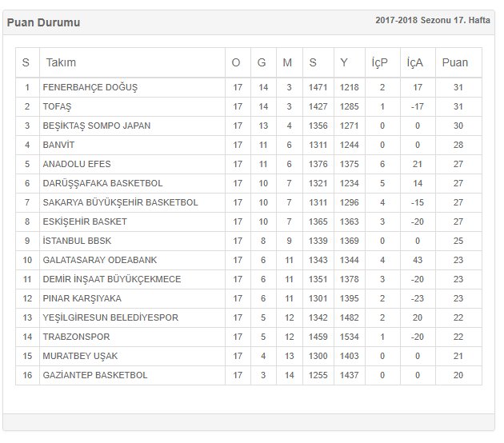Click the İçP column header
Image resolution: width=504 pixels, height=443 pixels.
point(380,62)
